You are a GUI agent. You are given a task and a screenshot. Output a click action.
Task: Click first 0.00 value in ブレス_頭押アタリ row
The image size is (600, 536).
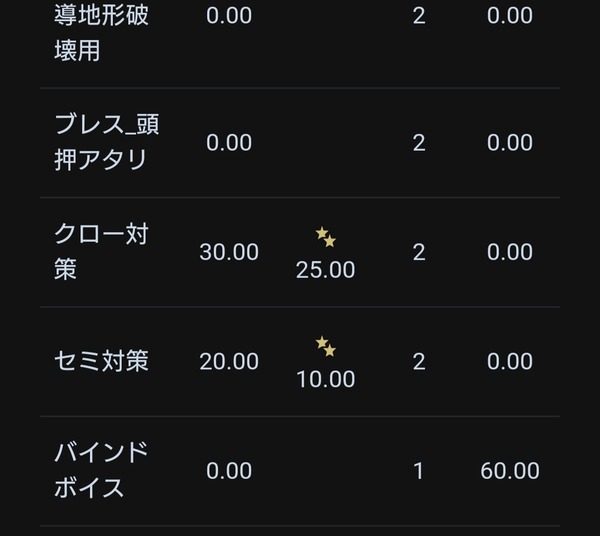pos(229,143)
